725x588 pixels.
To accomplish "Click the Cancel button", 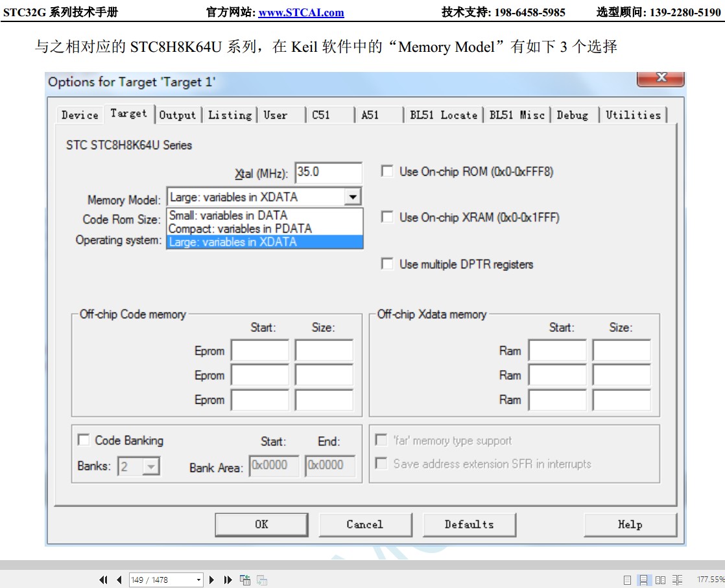I will point(365,524).
